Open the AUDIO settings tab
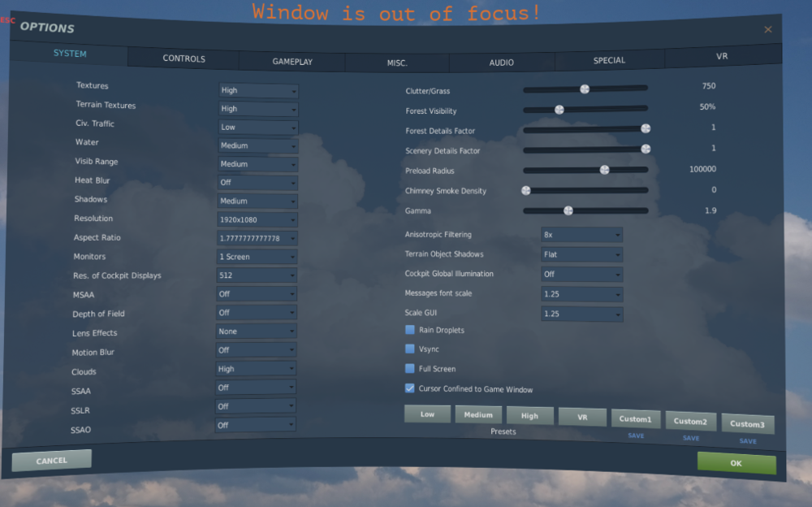The image size is (812, 507). click(x=501, y=62)
